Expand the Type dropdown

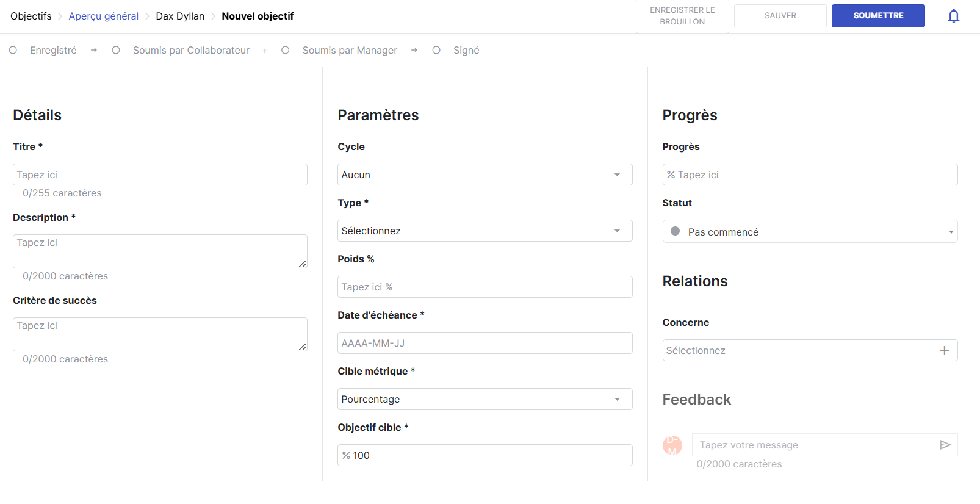coord(485,231)
